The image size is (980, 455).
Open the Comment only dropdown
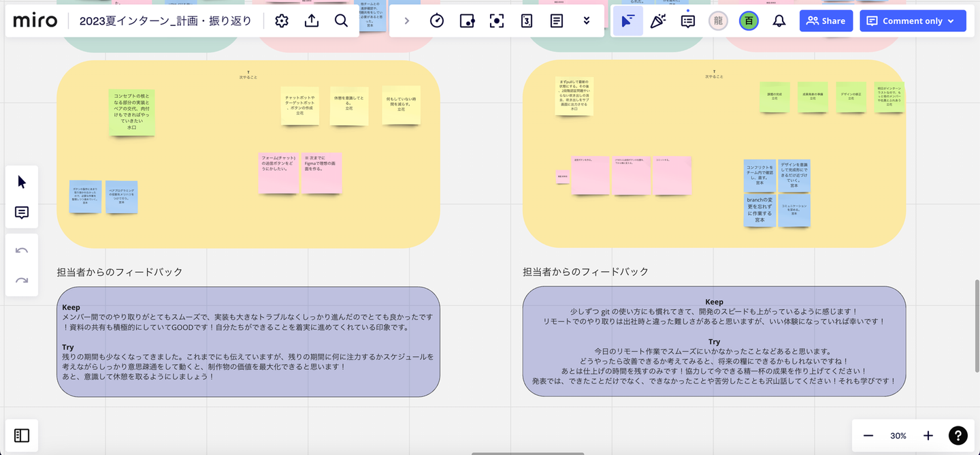coord(913,21)
